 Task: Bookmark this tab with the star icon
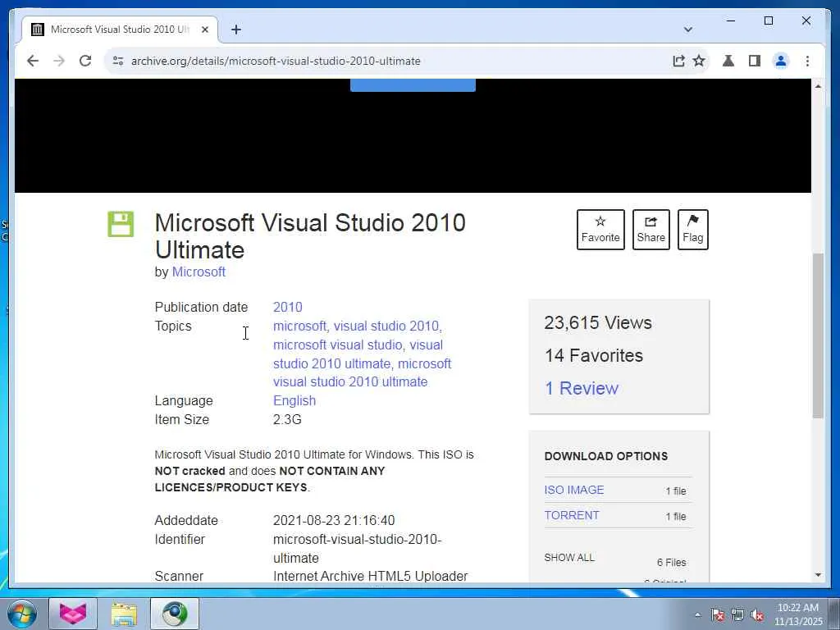[x=699, y=61]
